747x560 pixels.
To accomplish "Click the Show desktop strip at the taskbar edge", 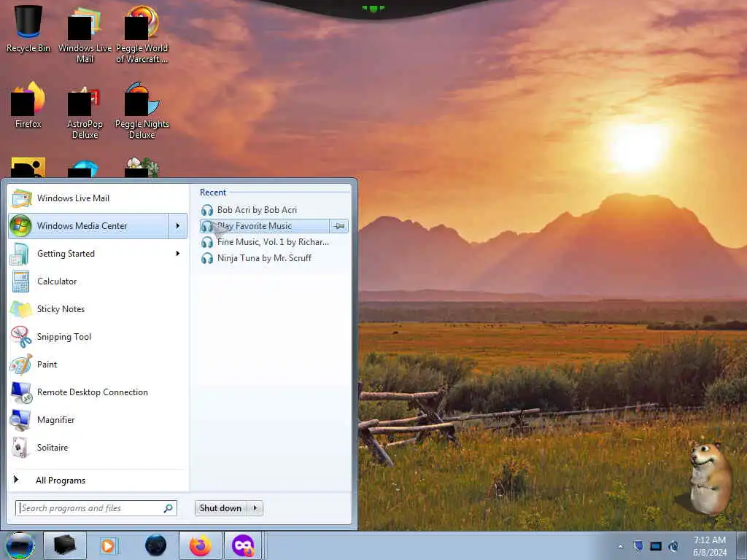I will (742, 545).
